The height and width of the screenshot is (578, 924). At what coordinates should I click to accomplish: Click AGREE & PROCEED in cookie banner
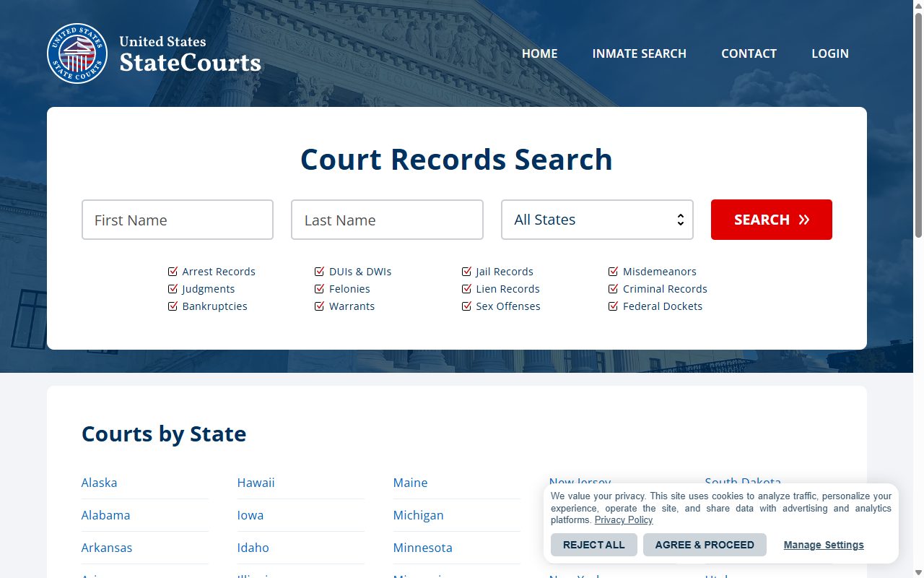(x=705, y=545)
